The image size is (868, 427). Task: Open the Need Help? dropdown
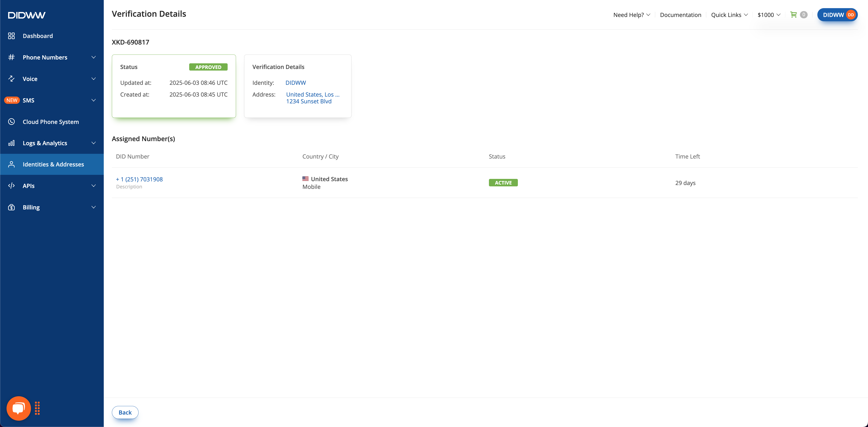pos(632,15)
